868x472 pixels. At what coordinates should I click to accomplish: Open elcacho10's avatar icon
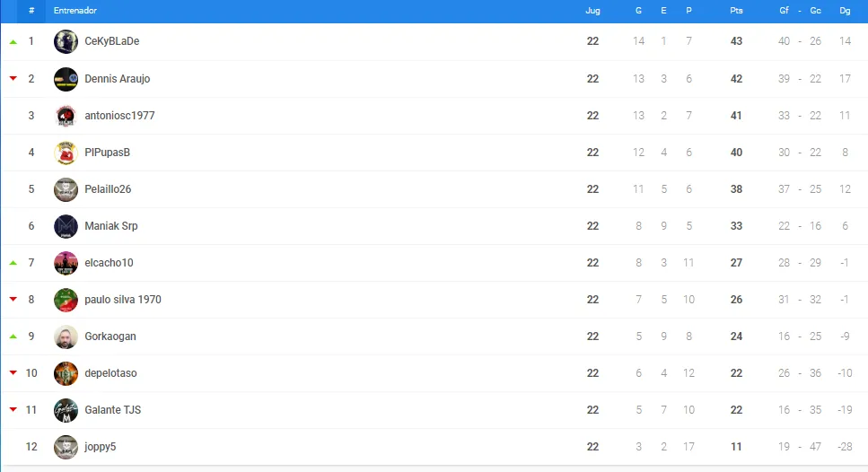click(66, 263)
